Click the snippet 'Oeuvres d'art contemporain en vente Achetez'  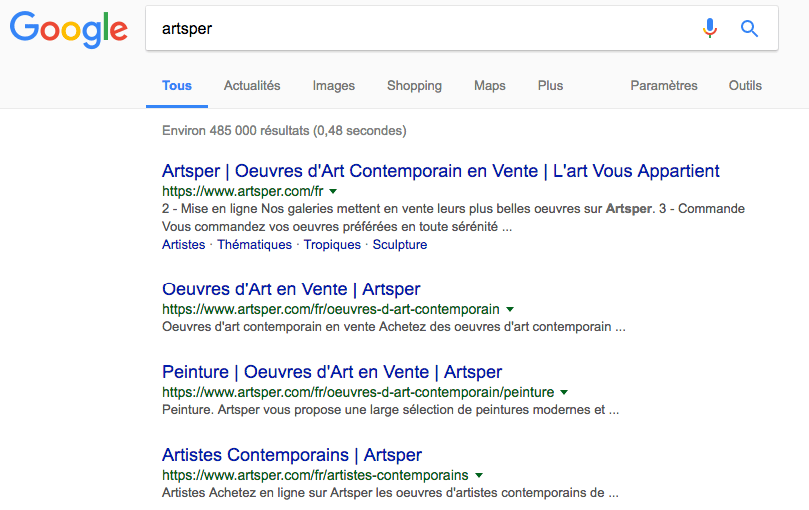[394, 327]
